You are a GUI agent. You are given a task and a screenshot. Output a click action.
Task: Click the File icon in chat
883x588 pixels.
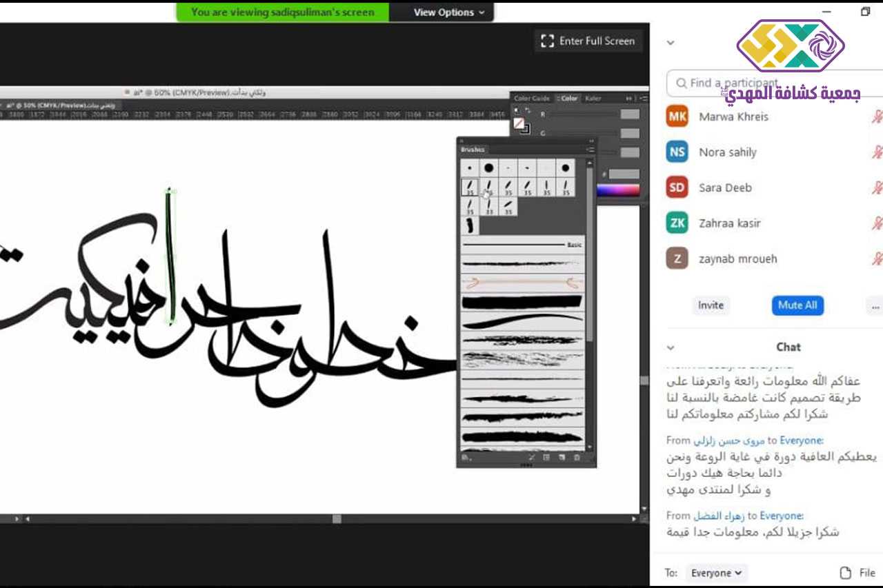click(x=846, y=573)
